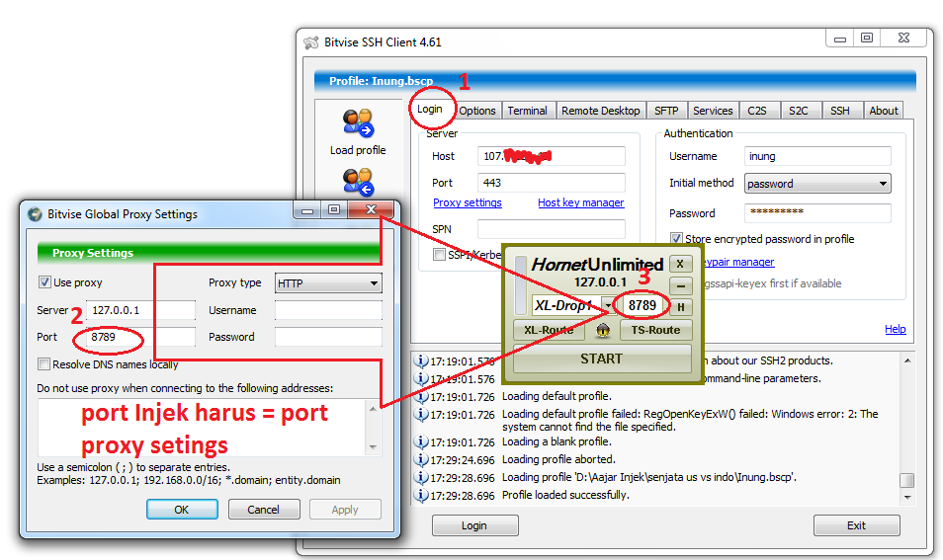The image size is (943, 560).
Task: Click the save profile icon below Load profile
Action: [x=359, y=183]
